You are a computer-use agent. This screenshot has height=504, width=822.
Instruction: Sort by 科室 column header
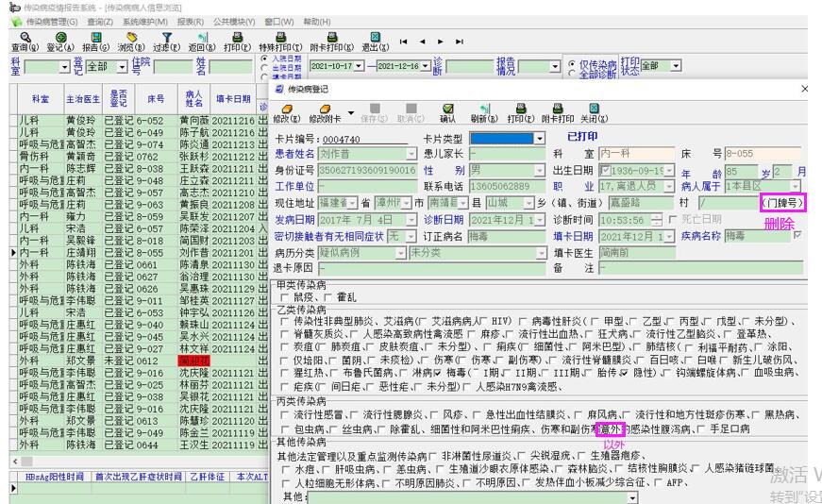[41, 98]
